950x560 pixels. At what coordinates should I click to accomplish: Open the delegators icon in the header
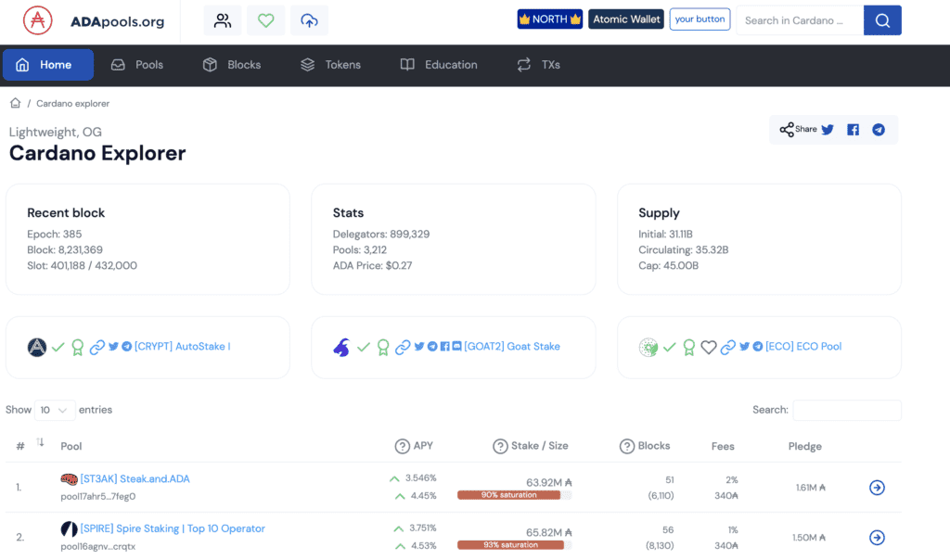pos(223,19)
